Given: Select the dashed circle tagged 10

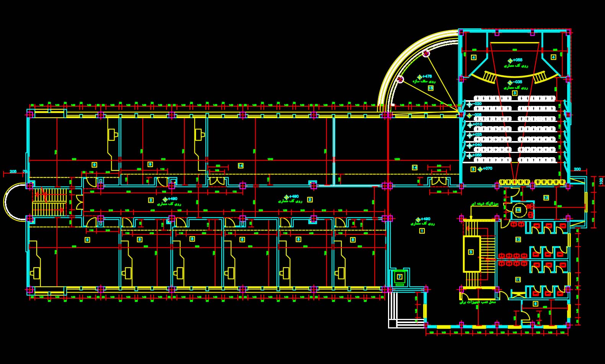Looking at the screenshot, I should [x=518, y=210].
